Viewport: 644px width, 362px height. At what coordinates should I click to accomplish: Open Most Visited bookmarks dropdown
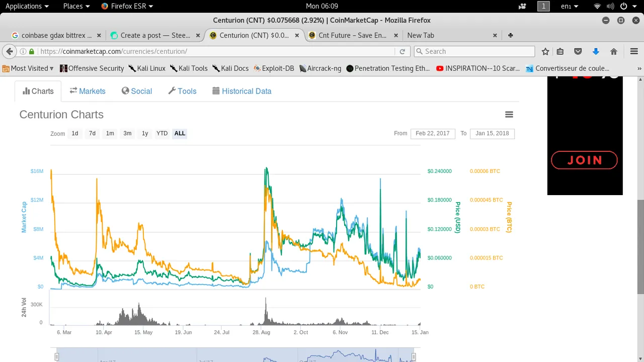[28, 68]
